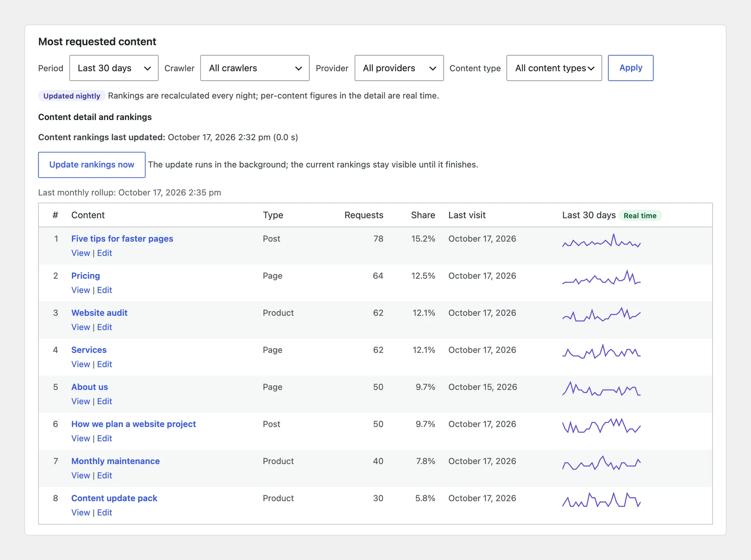This screenshot has width=751, height=560.
Task: Click View under Pricing
Action: (x=81, y=290)
